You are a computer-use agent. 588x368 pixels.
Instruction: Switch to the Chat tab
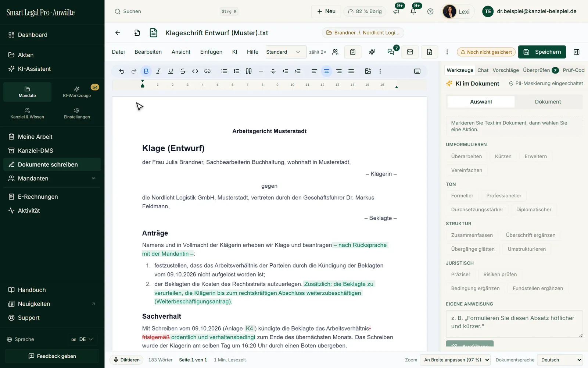(483, 70)
